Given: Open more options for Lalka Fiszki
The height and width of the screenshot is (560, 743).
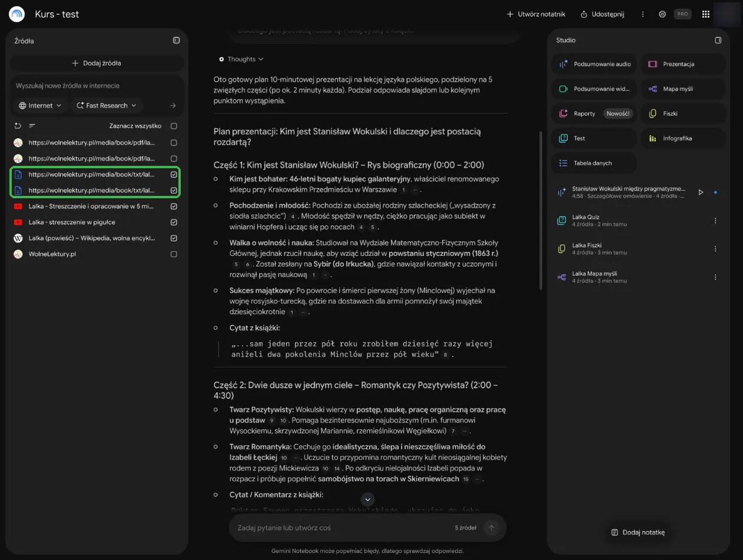Looking at the screenshot, I should (715, 249).
